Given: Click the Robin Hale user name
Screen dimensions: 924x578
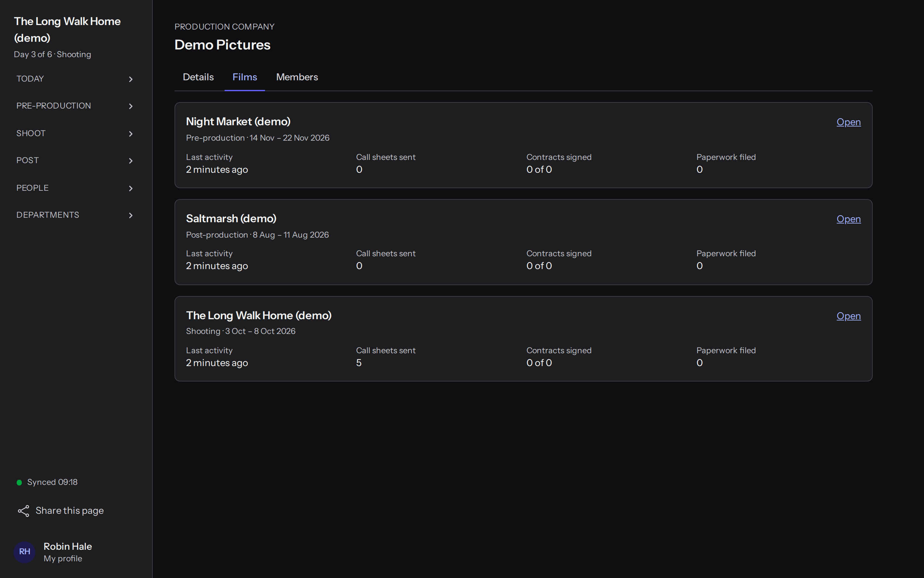Looking at the screenshot, I should 68,546.
